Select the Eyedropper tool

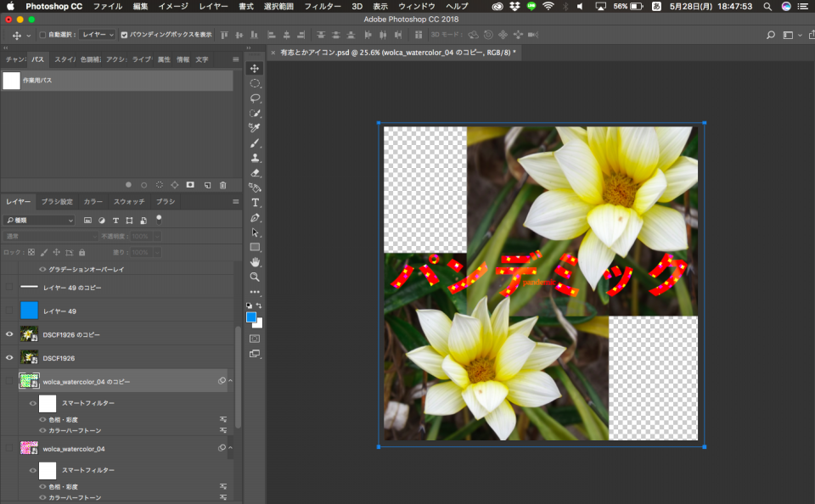point(255,128)
